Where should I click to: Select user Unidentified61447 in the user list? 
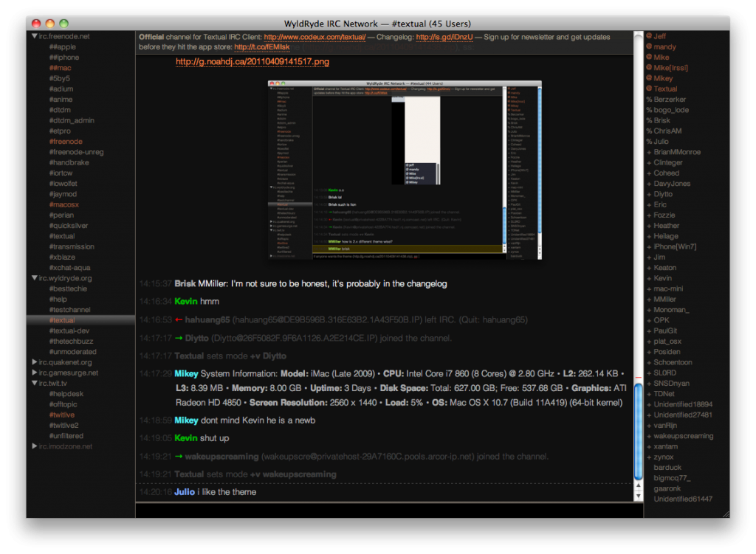click(683, 499)
